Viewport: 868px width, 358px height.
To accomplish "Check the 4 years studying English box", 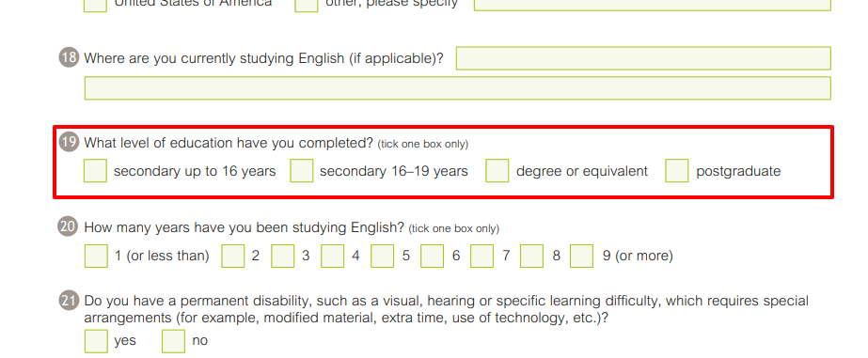I will [333, 256].
